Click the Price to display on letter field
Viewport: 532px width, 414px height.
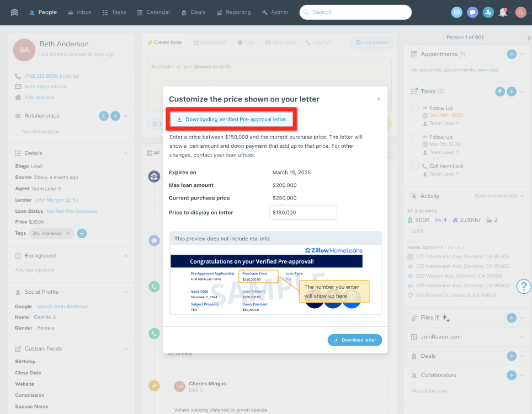coord(303,213)
